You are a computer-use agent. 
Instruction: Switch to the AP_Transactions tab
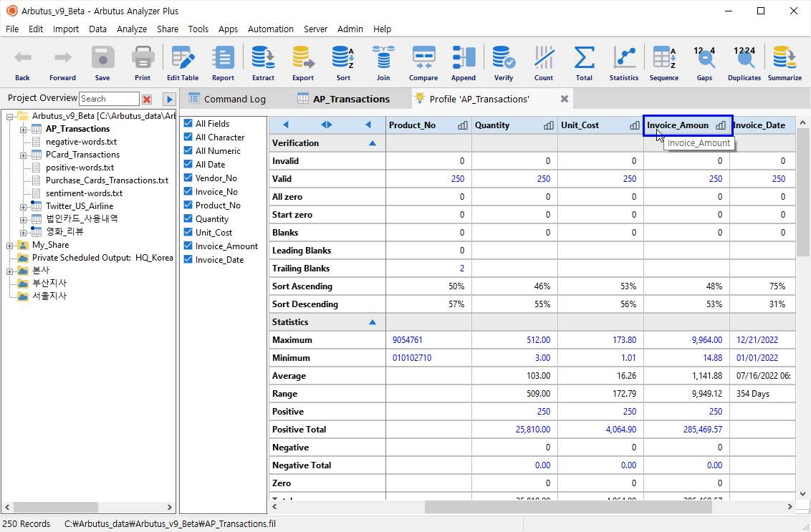345,99
